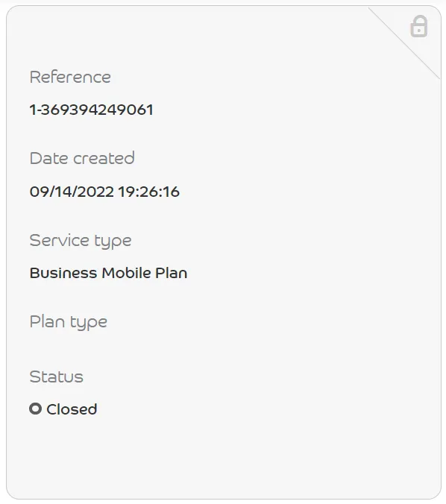Click the Status label
446x504 pixels.
pyautogui.click(x=56, y=377)
